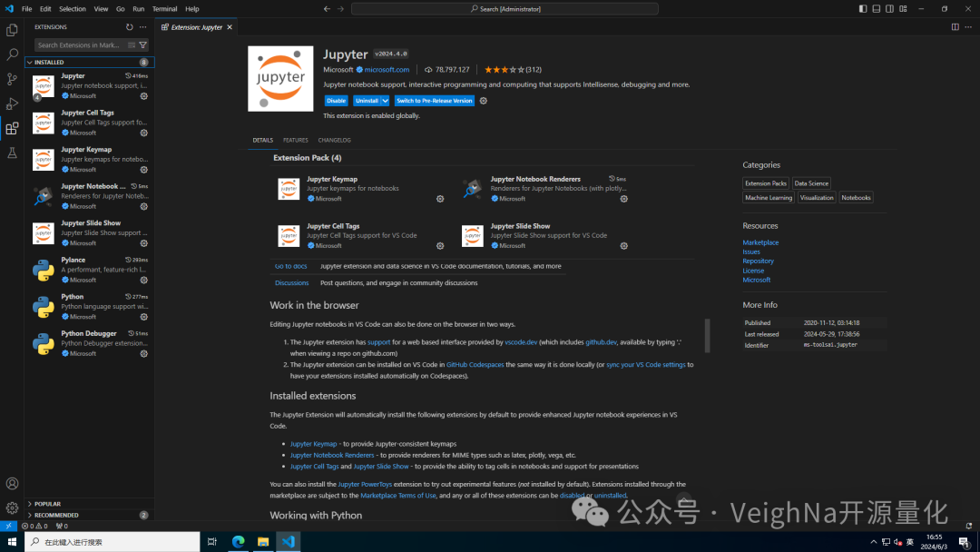Open the microsoft.com publisher link

click(387, 69)
